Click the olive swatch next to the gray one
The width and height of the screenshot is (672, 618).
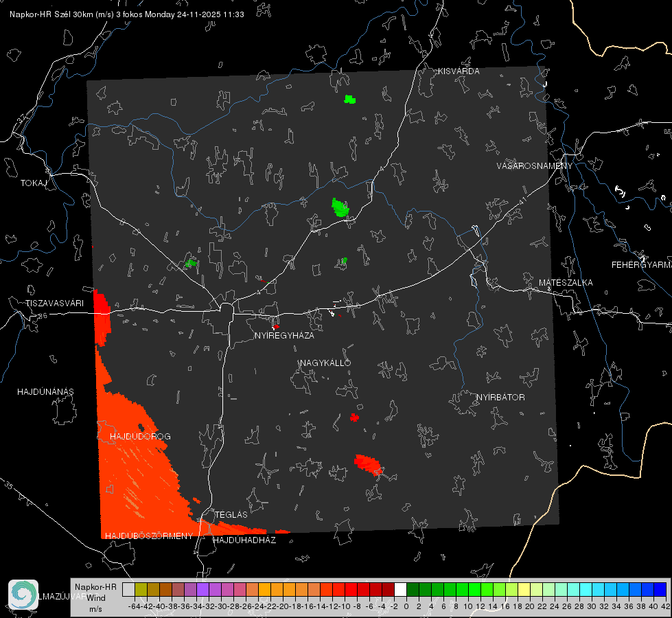point(141,589)
